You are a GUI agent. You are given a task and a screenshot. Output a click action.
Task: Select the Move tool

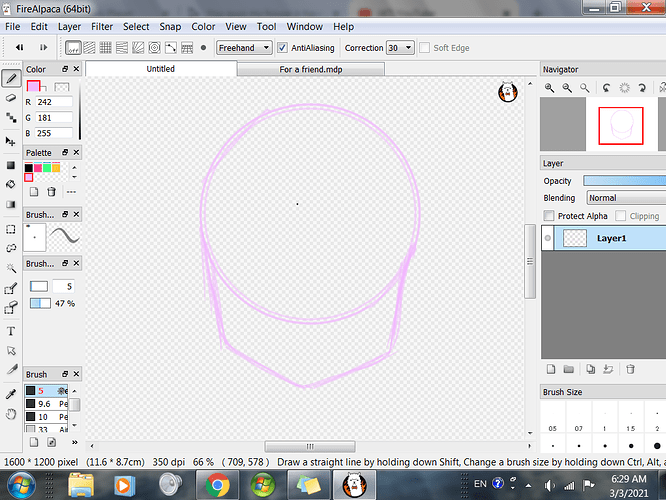(x=11, y=141)
